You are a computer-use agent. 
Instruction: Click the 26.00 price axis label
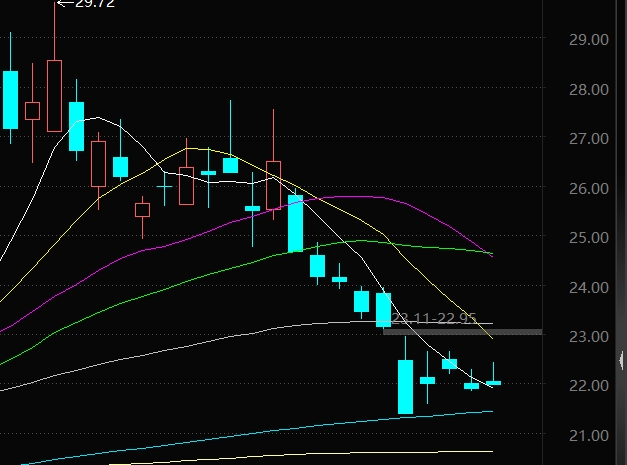pos(589,188)
